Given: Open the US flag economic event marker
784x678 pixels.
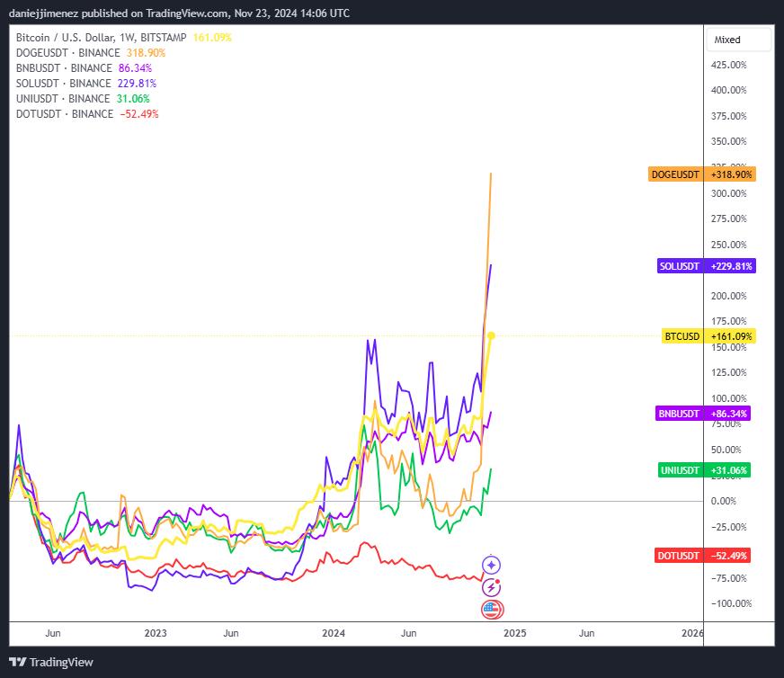Looking at the screenshot, I should (x=492, y=610).
